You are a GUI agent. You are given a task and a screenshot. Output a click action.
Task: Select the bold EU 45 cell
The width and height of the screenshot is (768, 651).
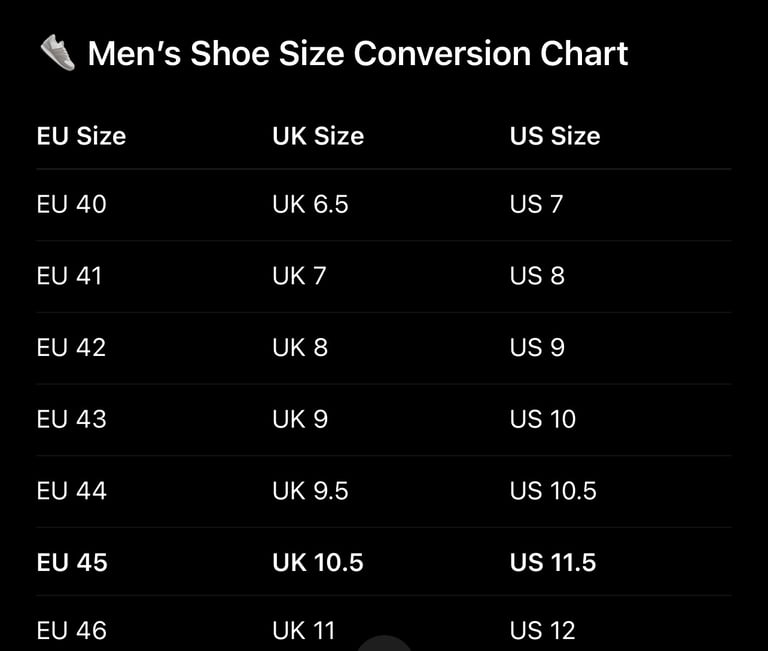coord(72,562)
